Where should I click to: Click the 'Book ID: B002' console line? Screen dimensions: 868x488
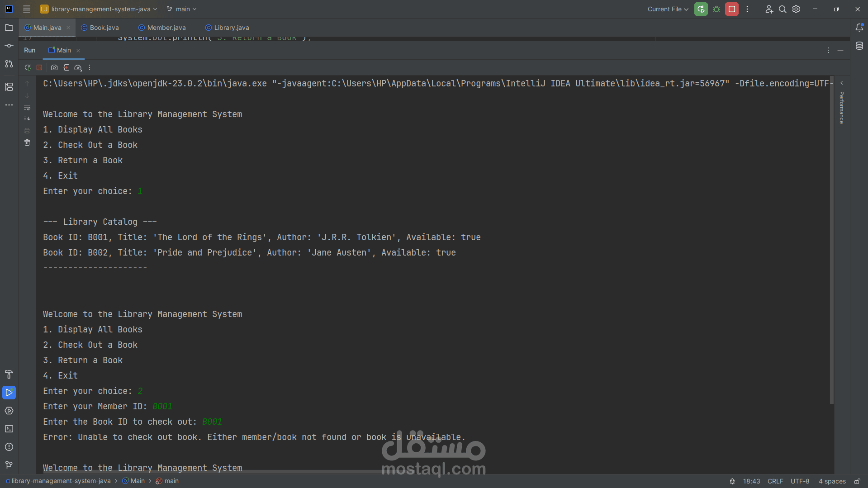(249, 253)
